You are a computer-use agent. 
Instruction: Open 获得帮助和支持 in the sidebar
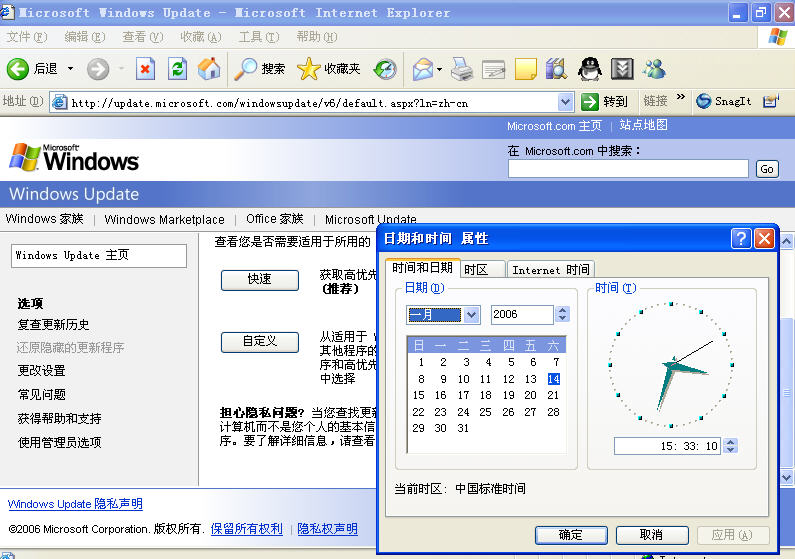[59, 418]
